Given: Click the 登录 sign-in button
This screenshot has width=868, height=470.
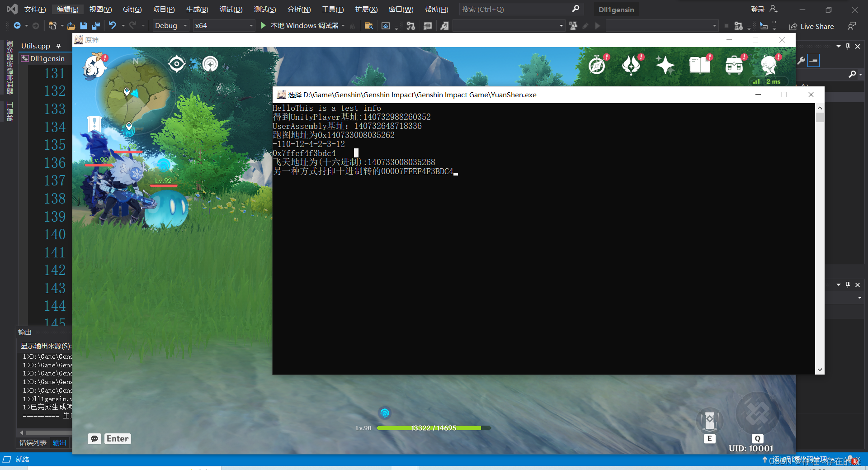Looking at the screenshot, I should [757, 9].
